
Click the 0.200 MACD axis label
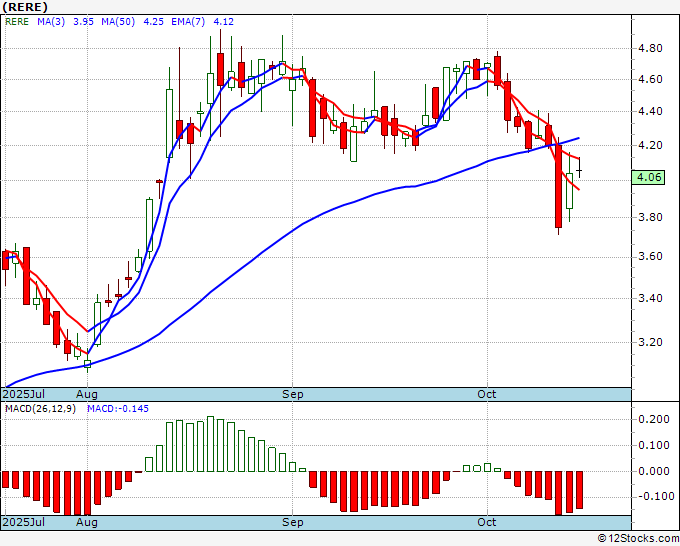(x=654, y=419)
